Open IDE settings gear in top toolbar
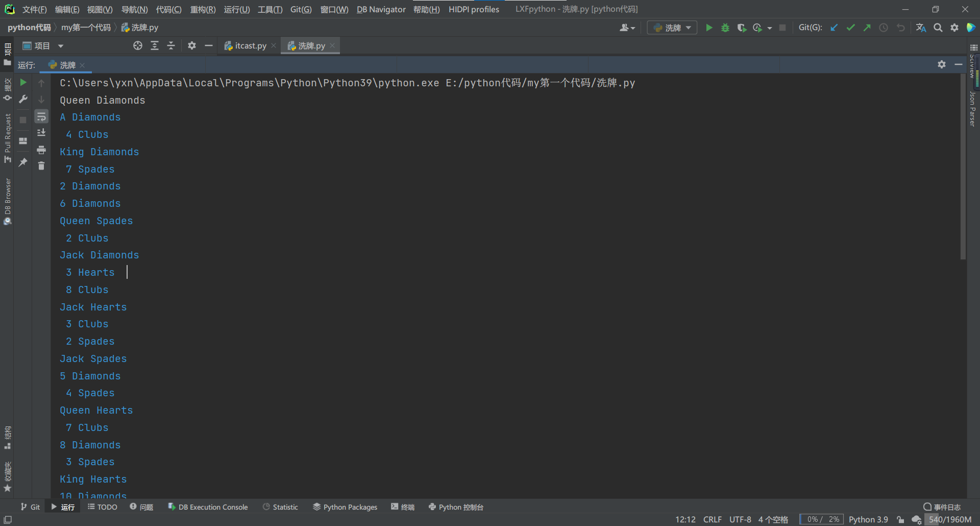Viewport: 980px width, 526px height. (x=954, y=28)
